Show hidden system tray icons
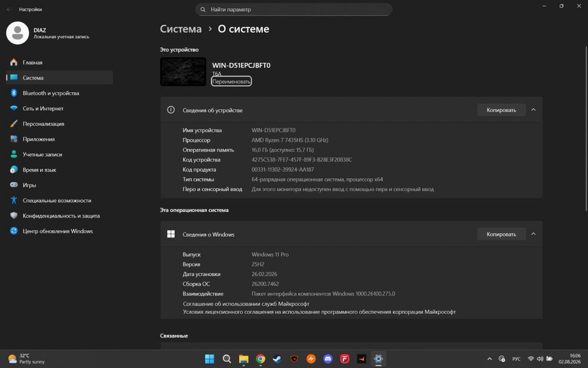Screen dimensions: 588x368 pyautogui.click(x=489, y=359)
